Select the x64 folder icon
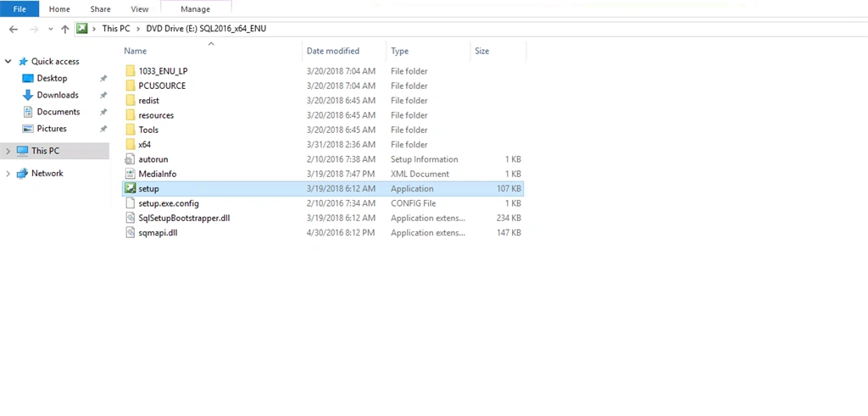868x416 pixels. pyautogui.click(x=130, y=144)
